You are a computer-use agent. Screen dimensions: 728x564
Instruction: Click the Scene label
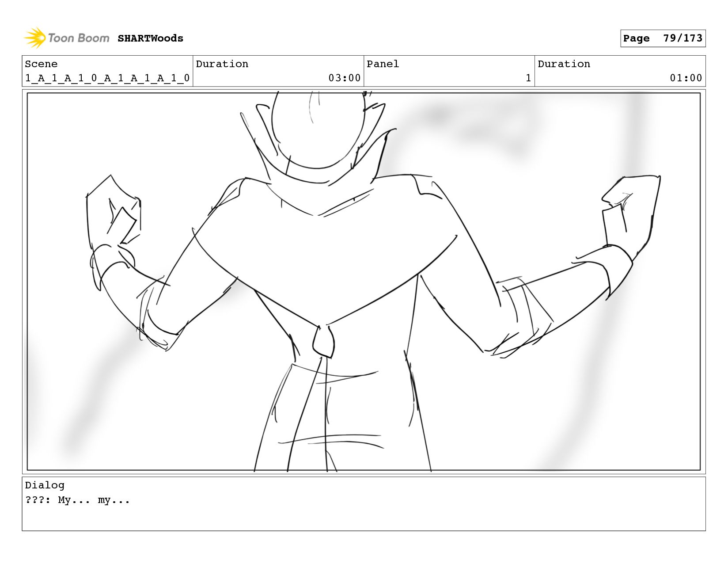click(x=41, y=64)
